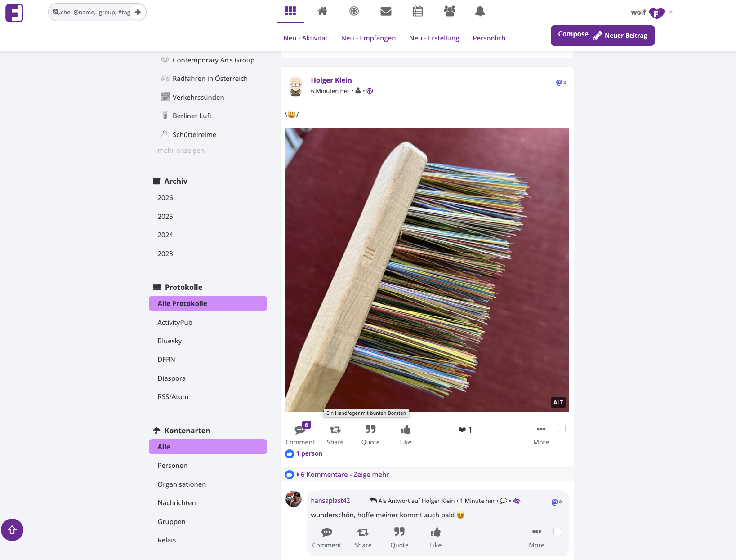Switch to Persönlich tab

[x=489, y=38]
